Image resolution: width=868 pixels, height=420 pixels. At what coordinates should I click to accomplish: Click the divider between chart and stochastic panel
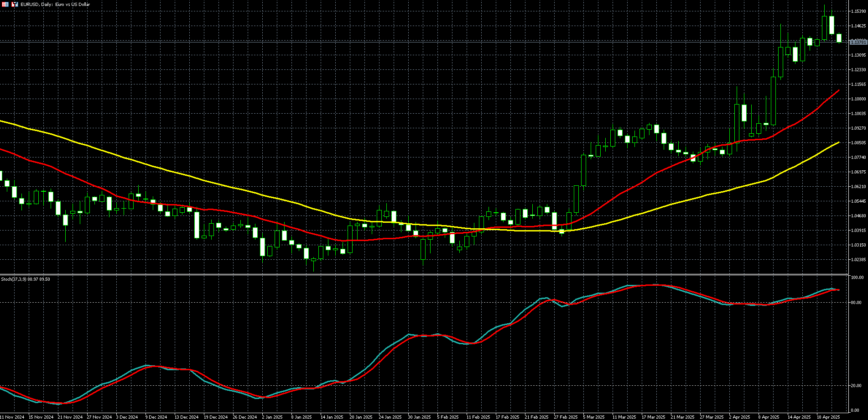pos(424,274)
